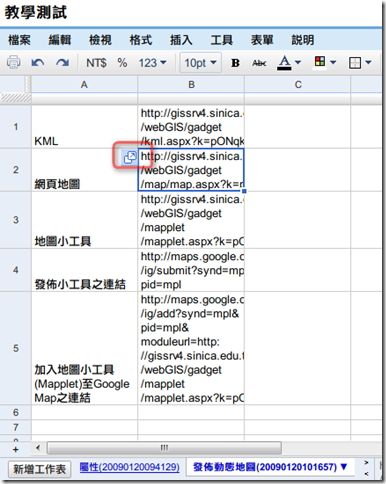Select row 2 header

pyautogui.click(x=16, y=170)
